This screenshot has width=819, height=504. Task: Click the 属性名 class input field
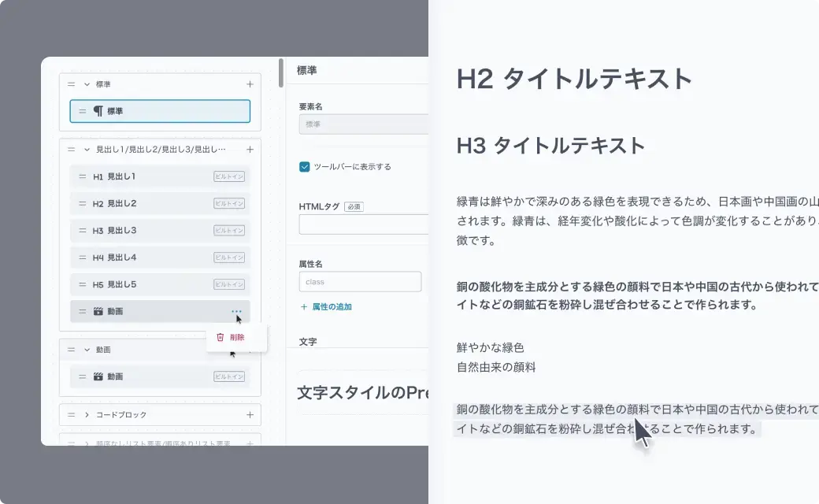[x=360, y=282]
